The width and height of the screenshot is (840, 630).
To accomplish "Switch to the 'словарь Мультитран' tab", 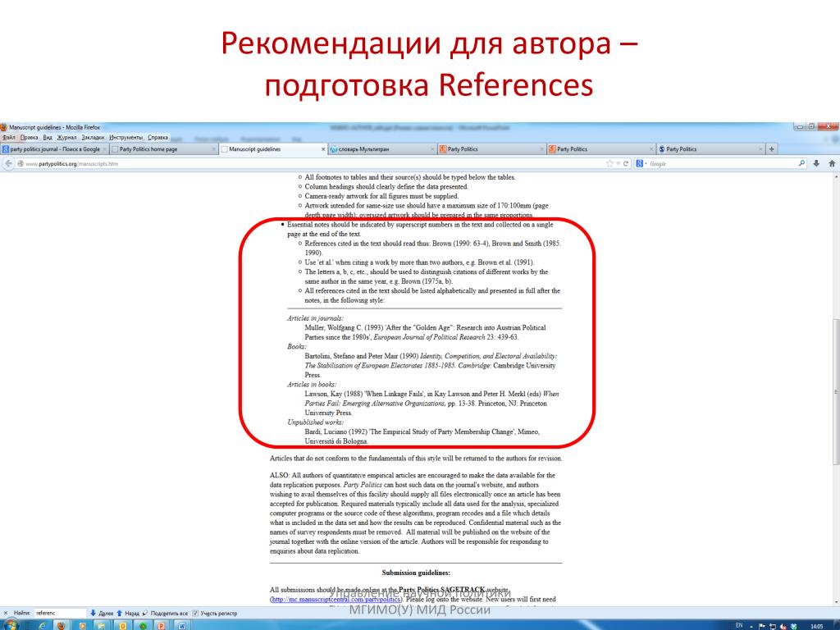I will click(377, 149).
